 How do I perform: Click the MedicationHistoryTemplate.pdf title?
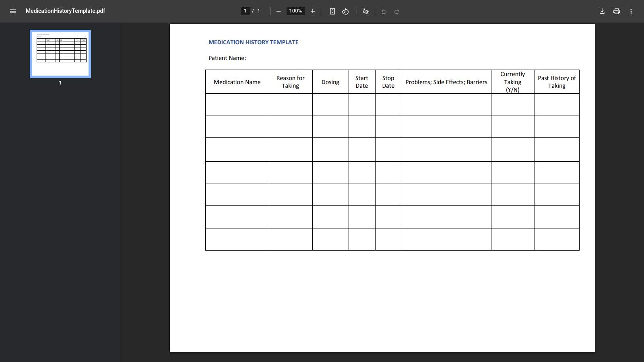tap(65, 11)
